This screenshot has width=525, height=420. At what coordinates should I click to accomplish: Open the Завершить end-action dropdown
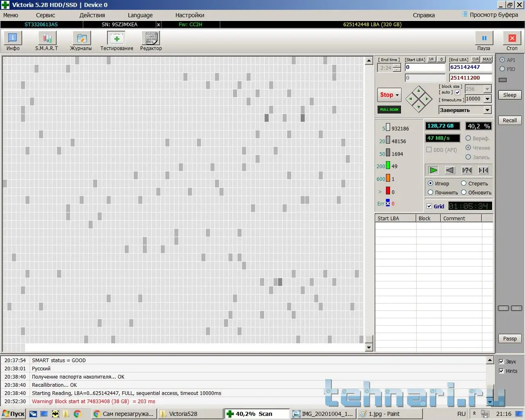pyautogui.click(x=487, y=110)
